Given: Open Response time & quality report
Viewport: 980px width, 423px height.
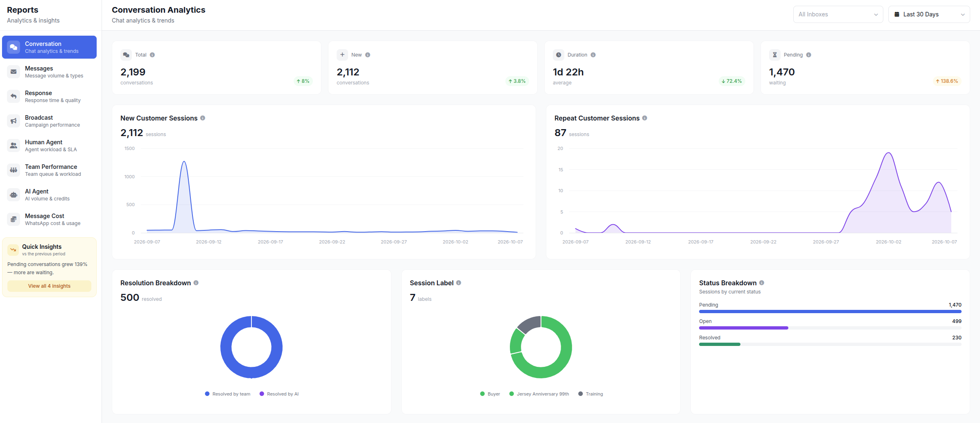Looking at the screenshot, I should point(49,96).
